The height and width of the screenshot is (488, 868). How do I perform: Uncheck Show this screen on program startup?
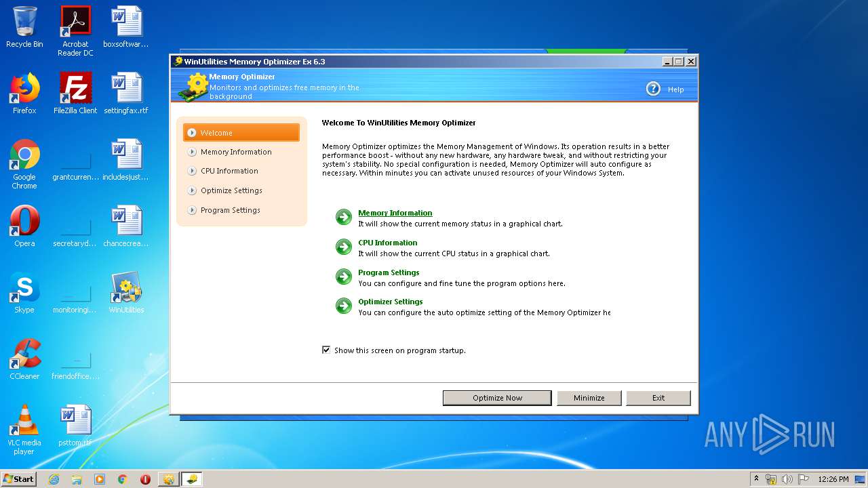click(x=326, y=350)
